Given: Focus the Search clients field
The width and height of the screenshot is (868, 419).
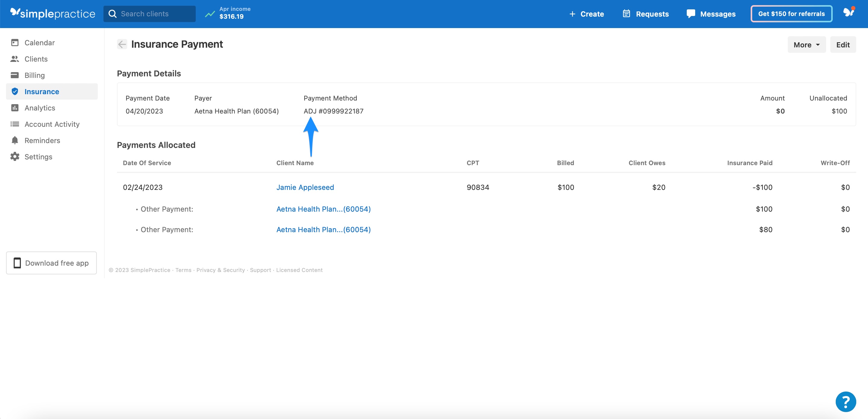Looking at the screenshot, I should [x=149, y=14].
